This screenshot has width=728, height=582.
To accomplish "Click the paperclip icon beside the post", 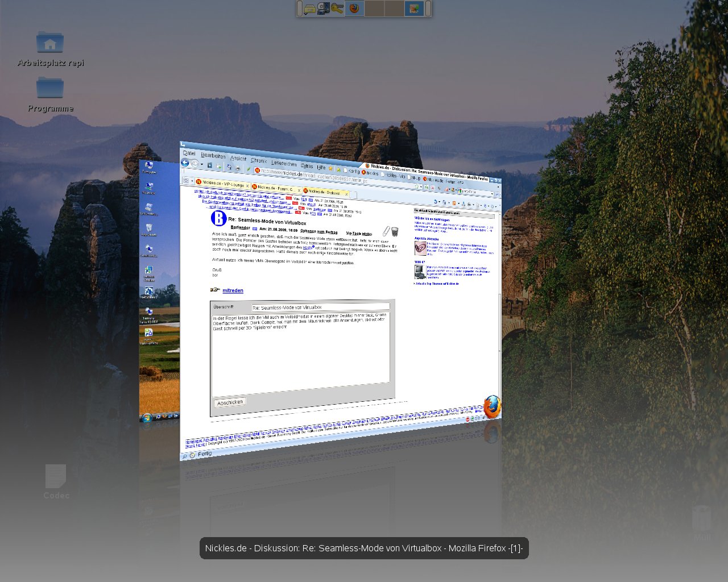I will pyautogui.click(x=386, y=231).
